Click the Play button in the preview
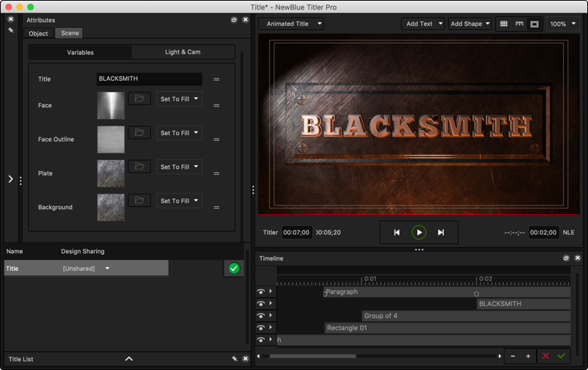This screenshot has height=370, width=588. point(419,232)
